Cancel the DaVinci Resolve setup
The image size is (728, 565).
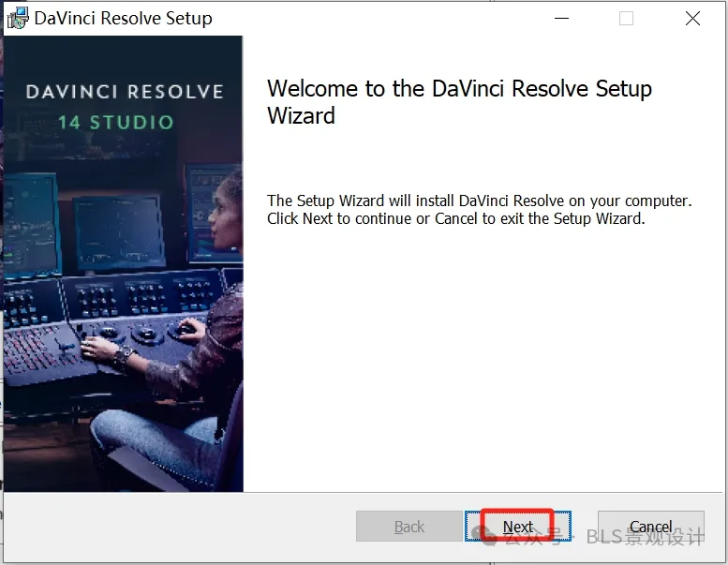pyautogui.click(x=651, y=526)
